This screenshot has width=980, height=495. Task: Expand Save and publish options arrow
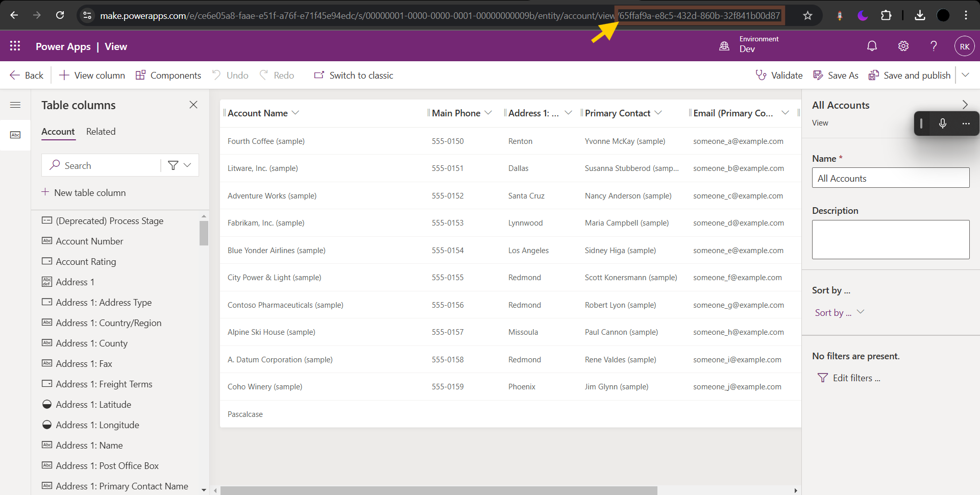(x=965, y=75)
